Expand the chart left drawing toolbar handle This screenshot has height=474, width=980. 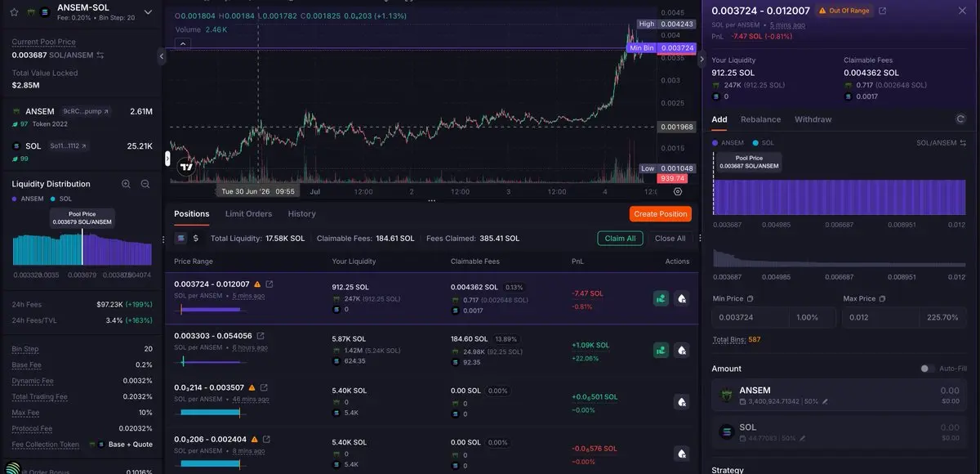tap(167, 159)
